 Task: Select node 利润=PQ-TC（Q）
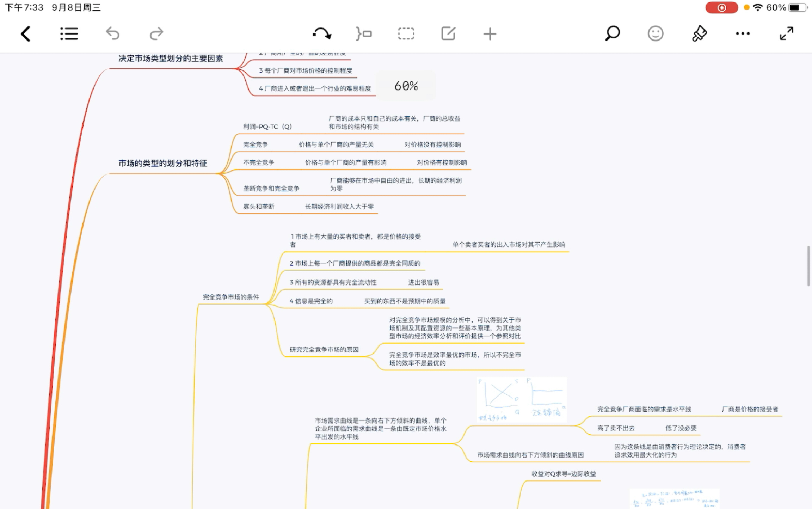(267, 127)
